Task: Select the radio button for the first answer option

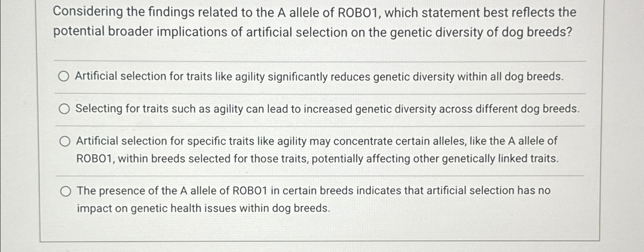Action: coord(64,76)
